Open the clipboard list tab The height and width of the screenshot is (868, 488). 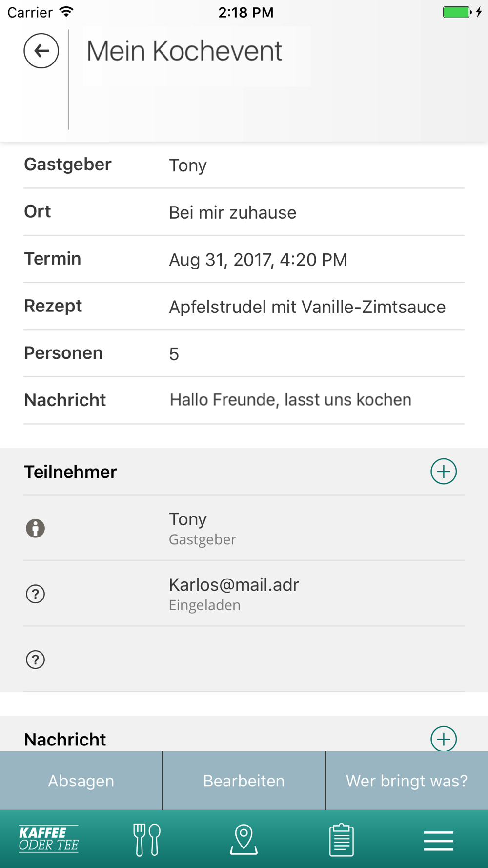point(341,839)
